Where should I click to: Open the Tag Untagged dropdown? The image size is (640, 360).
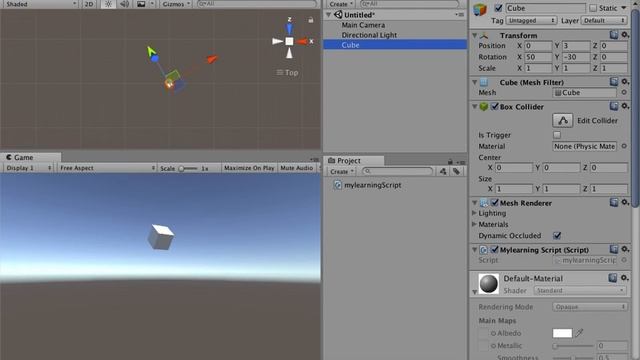[x=531, y=20]
